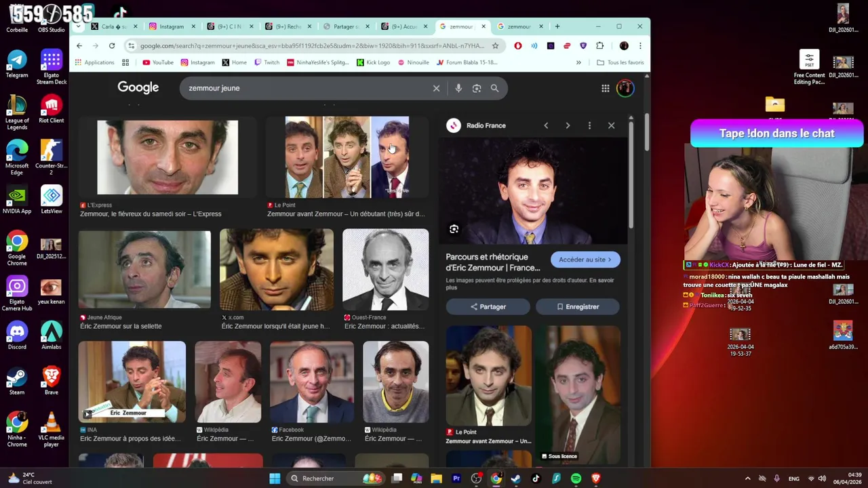The image size is (868, 488).
Task: Open INA Eric Zemmour video thumbnail
Action: pyautogui.click(x=132, y=382)
